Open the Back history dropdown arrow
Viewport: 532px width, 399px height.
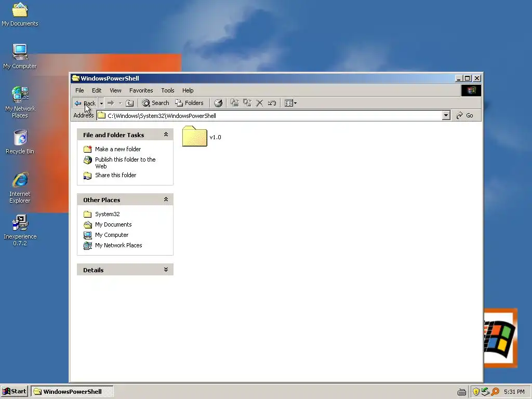pyautogui.click(x=101, y=103)
